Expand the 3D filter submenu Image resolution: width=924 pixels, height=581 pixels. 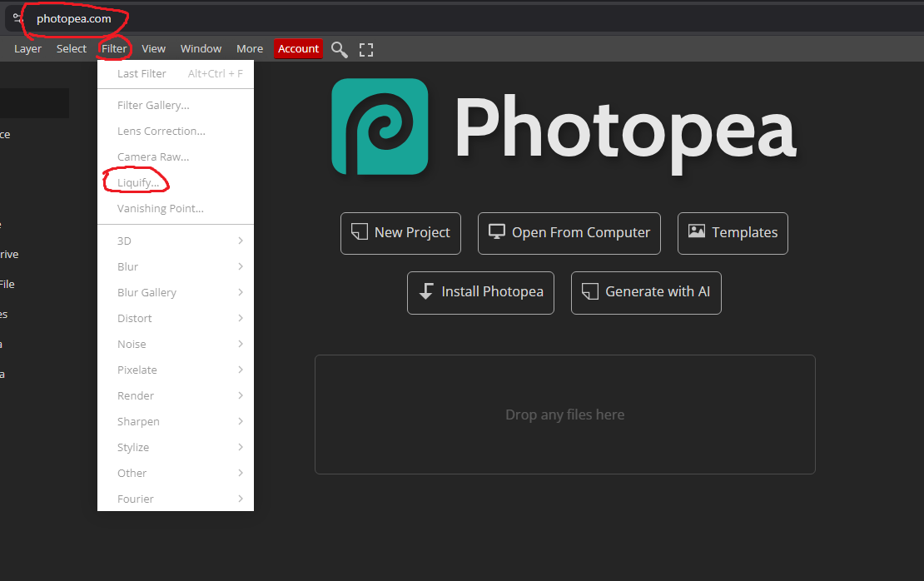pos(176,241)
